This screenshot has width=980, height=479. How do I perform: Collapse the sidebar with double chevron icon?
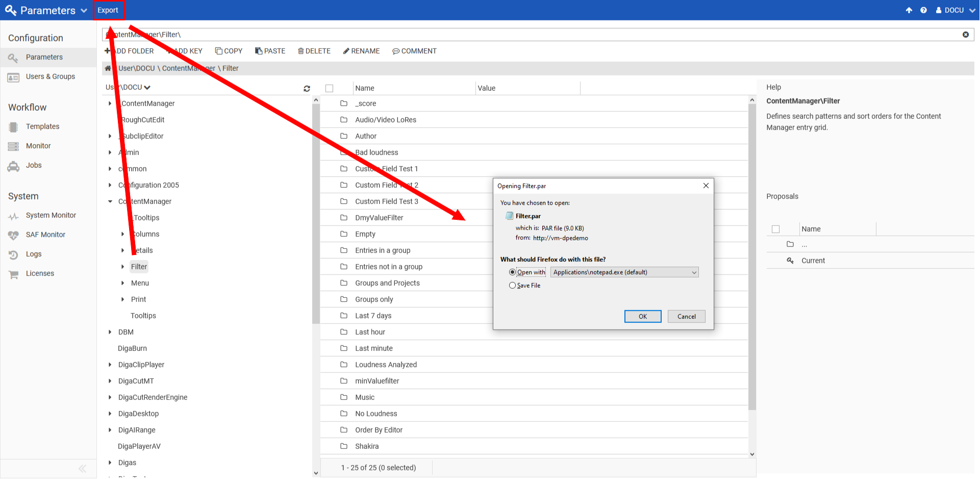click(x=82, y=468)
